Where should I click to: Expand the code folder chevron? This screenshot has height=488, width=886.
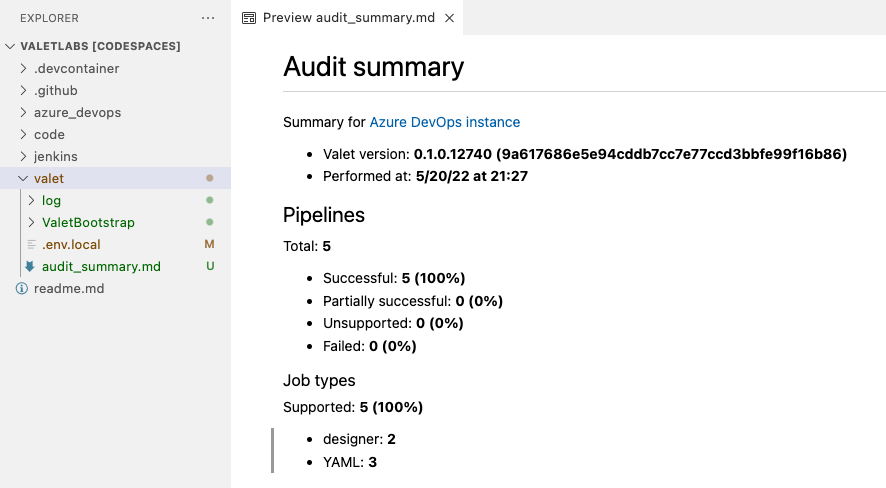[23, 134]
